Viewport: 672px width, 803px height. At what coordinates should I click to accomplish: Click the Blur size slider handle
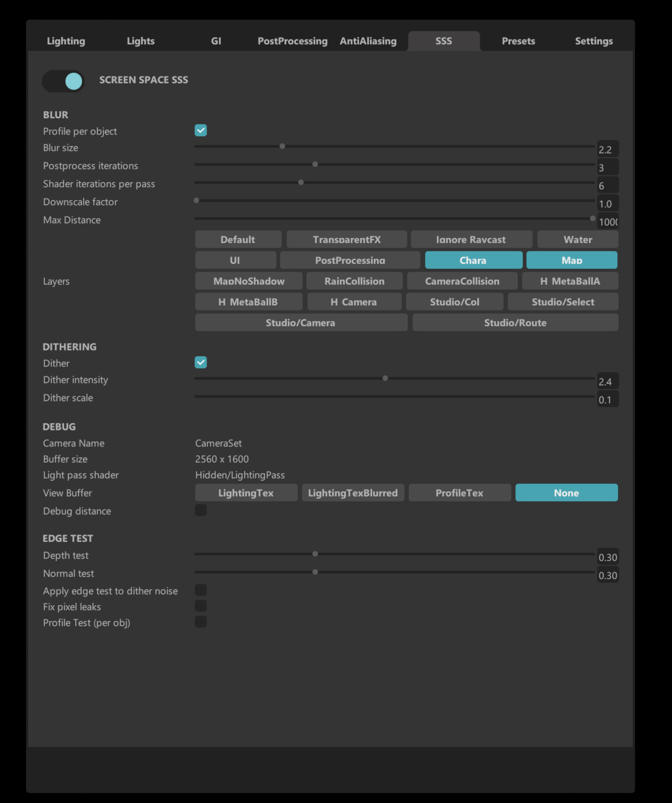[282, 146]
